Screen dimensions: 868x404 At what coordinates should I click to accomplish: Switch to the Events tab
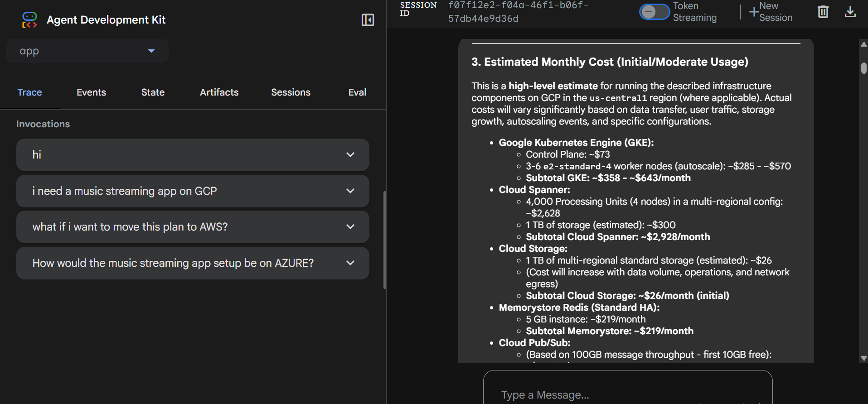91,92
